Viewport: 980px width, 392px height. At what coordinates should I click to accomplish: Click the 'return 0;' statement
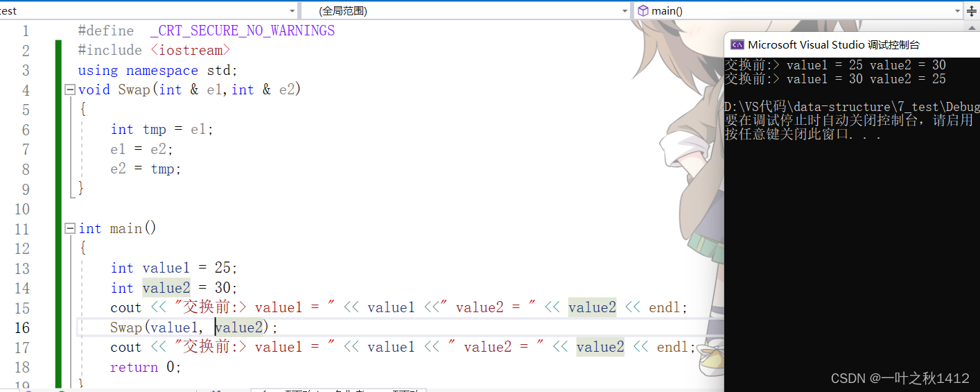click(146, 367)
